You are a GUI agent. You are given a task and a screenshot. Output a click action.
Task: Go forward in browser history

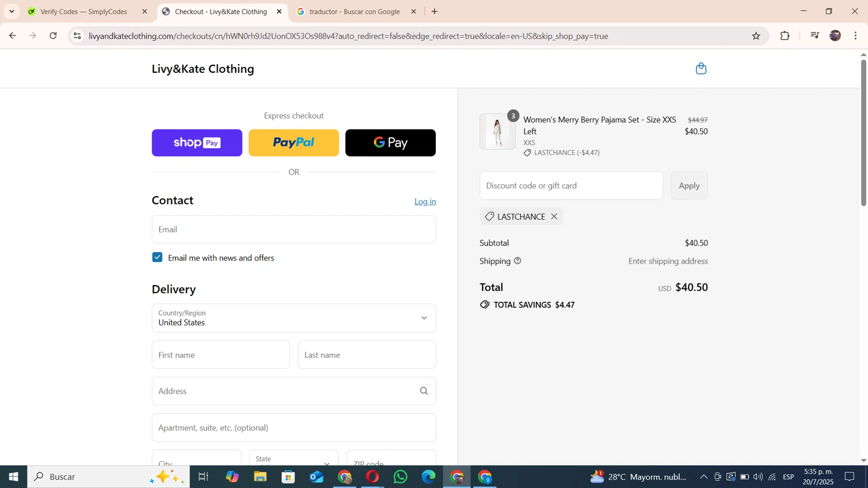click(33, 36)
